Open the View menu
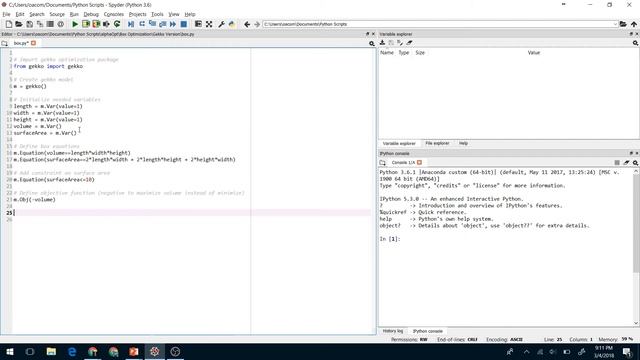 tap(174, 14)
